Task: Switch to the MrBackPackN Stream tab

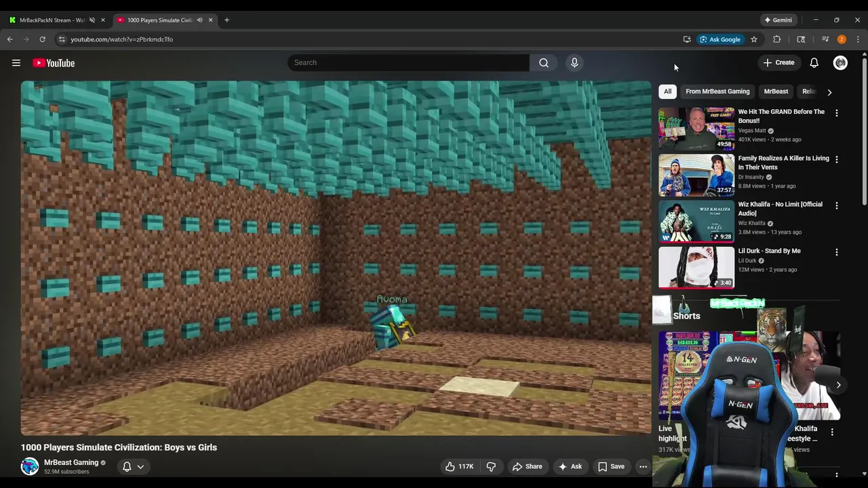Action: 53,20
